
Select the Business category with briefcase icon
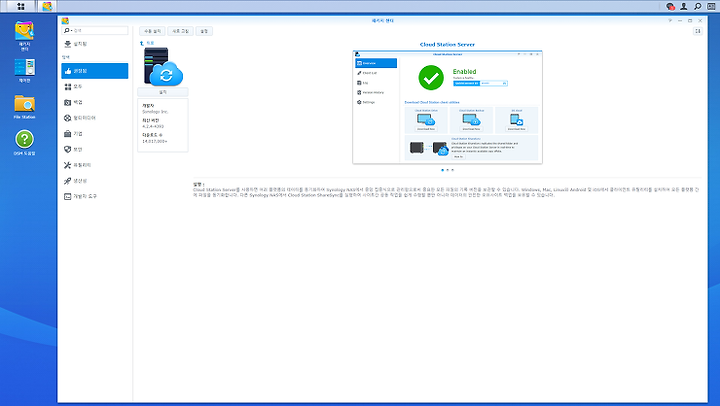coord(95,134)
